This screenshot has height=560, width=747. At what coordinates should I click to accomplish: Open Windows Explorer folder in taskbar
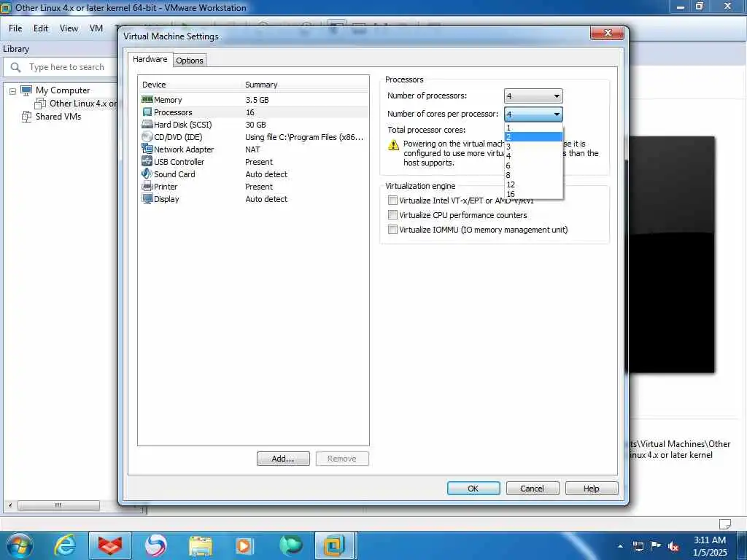click(201, 545)
